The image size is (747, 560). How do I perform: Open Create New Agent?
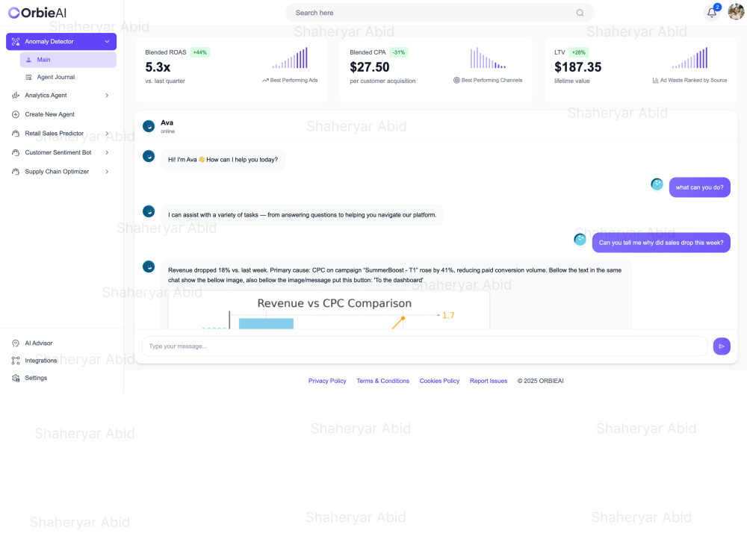coord(49,114)
